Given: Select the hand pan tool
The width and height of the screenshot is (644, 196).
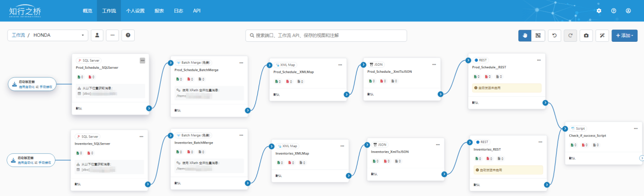Looking at the screenshot, I should 525,36.
